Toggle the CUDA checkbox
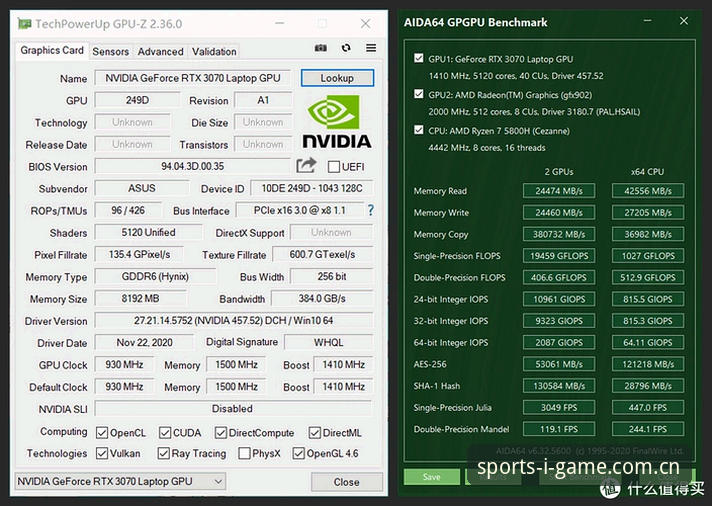The height and width of the screenshot is (506, 712). click(x=165, y=433)
